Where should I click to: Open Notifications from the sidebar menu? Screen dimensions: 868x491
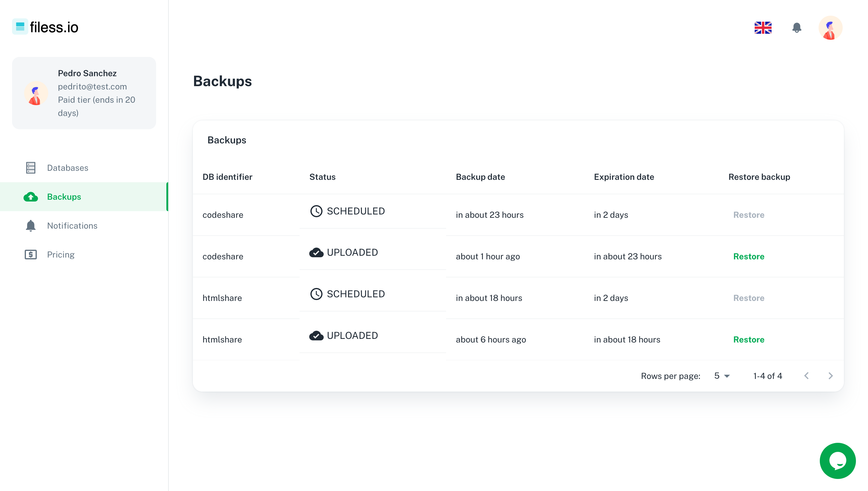[72, 226]
